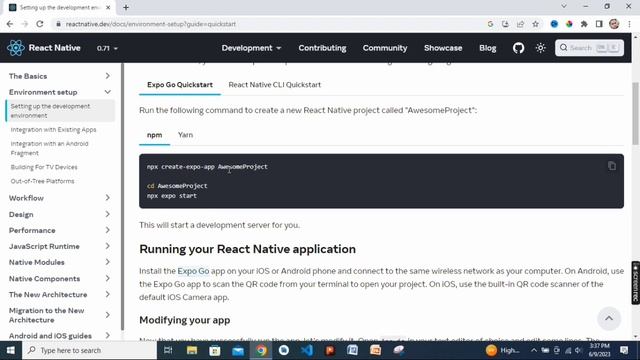Open the blue circle browser extension
This screenshot has width=640, height=360.
[x=554, y=24]
